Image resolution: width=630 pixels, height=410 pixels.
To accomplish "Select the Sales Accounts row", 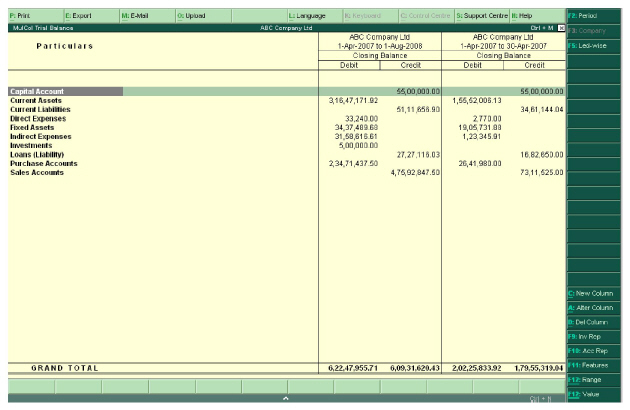I will pos(286,172).
